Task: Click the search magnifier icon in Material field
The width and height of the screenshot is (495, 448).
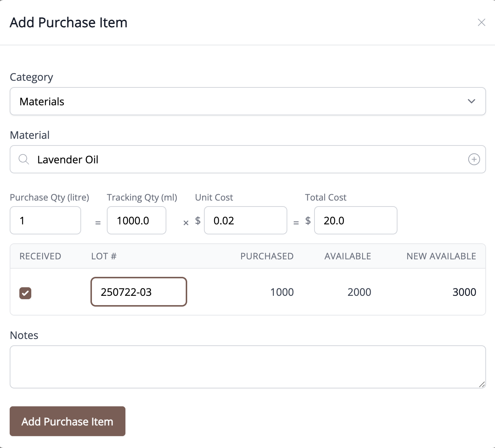Action: [x=24, y=159]
